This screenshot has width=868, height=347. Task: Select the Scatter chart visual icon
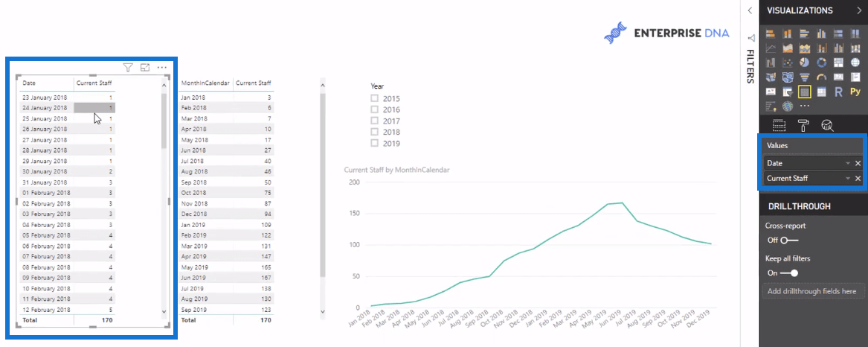pos(787,63)
